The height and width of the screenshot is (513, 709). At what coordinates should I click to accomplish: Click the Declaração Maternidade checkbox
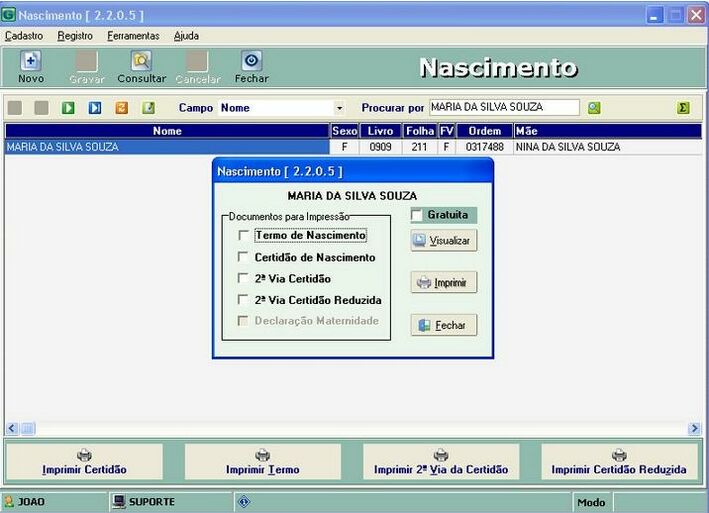(x=243, y=320)
